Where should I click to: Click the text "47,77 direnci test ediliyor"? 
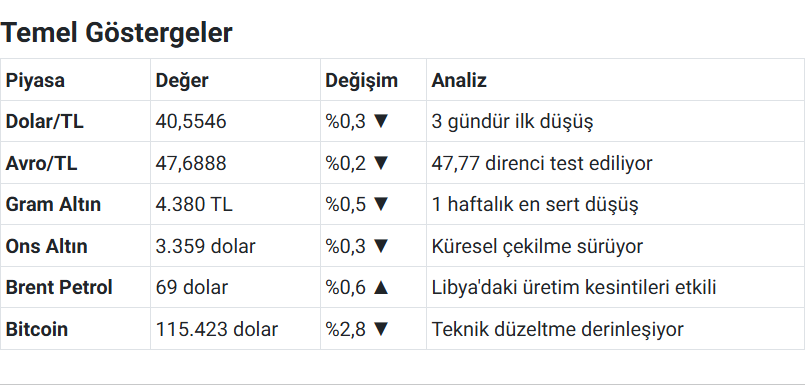coord(542,163)
